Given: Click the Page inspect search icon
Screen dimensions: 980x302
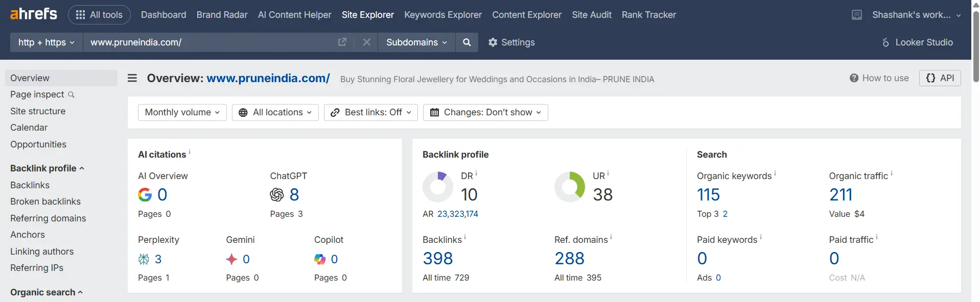Looking at the screenshot, I should [71, 95].
